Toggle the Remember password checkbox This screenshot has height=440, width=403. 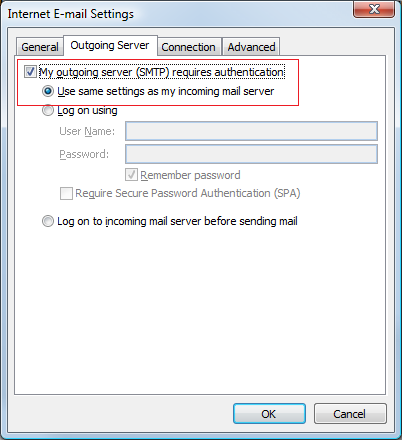pyautogui.click(x=131, y=175)
